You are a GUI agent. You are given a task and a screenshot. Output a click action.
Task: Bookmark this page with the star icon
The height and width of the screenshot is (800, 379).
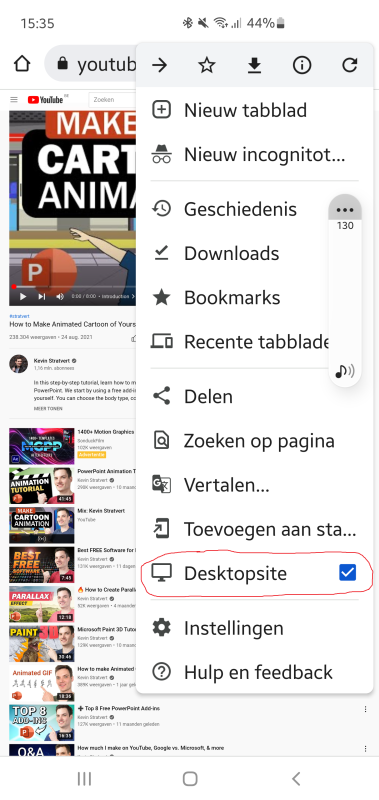coord(207,65)
